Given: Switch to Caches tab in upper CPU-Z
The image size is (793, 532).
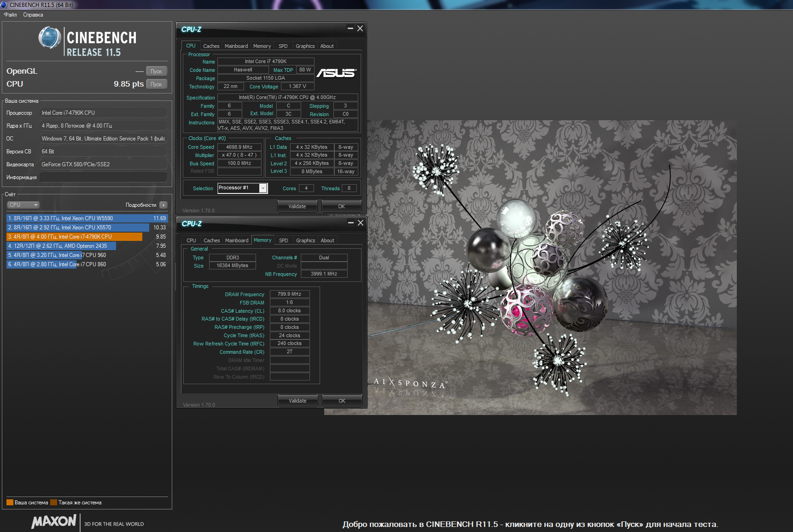Looking at the screenshot, I should click(211, 46).
